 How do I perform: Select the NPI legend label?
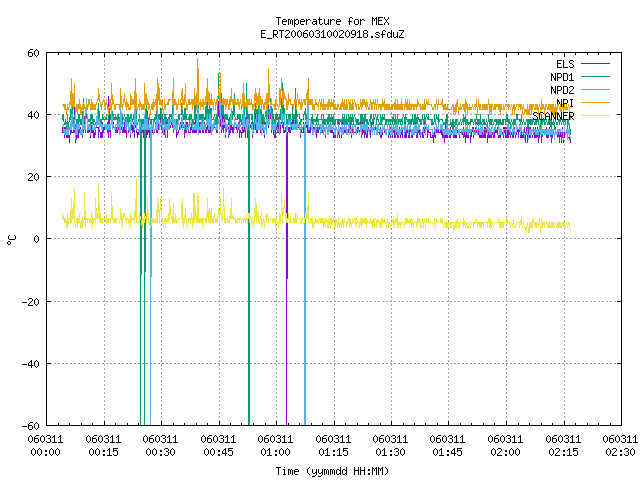pos(565,103)
